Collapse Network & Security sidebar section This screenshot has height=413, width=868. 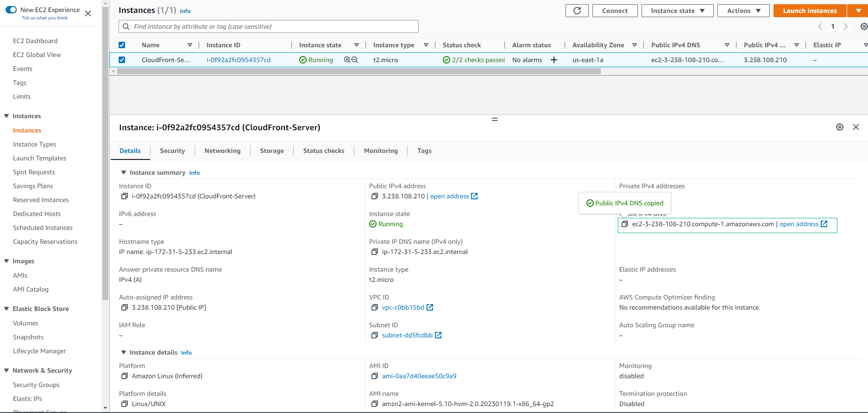point(6,370)
